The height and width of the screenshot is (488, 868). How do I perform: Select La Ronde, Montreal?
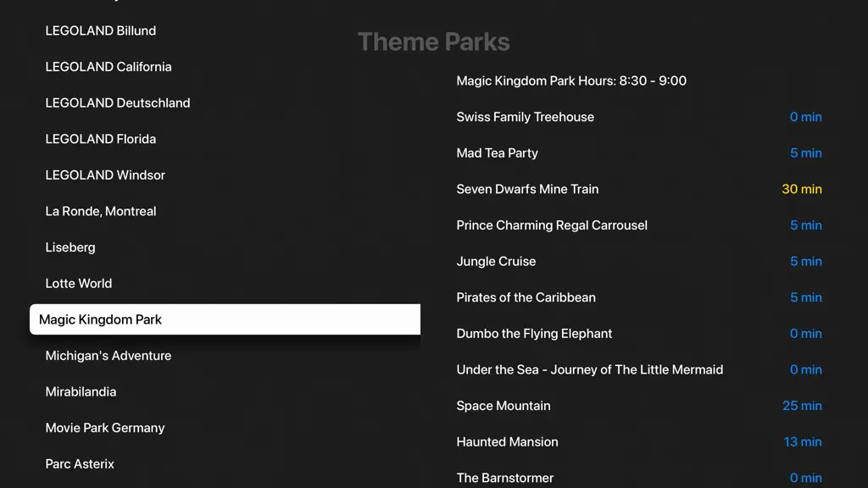225,211
